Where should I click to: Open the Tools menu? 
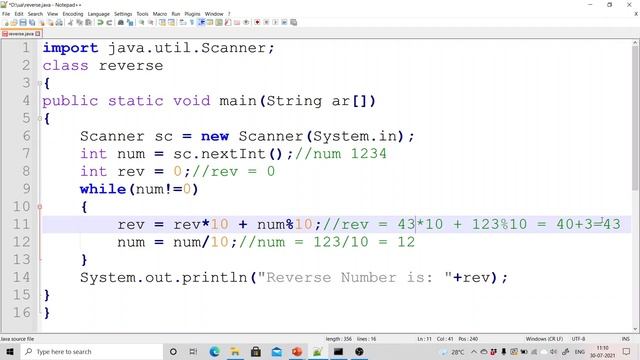click(x=142, y=14)
